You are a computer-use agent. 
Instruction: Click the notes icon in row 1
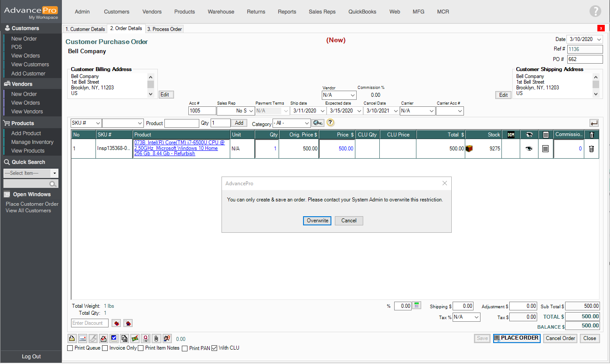pos(545,149)
